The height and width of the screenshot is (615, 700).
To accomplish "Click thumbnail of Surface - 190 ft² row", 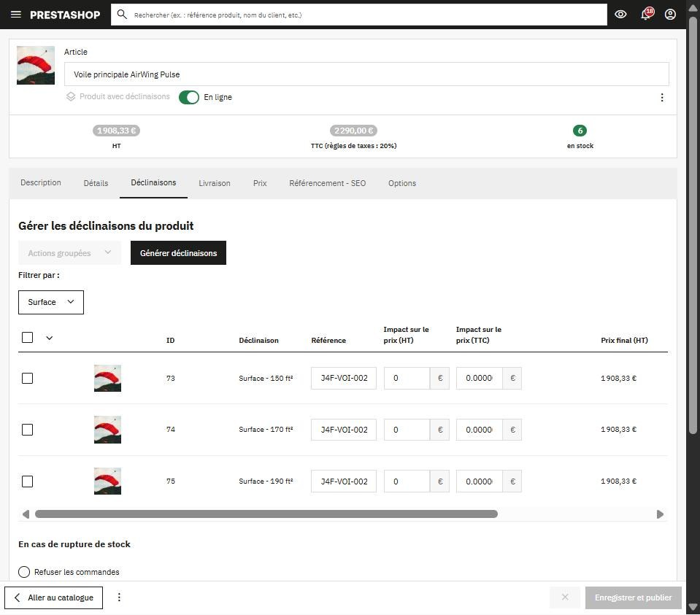I will point(107,481).
